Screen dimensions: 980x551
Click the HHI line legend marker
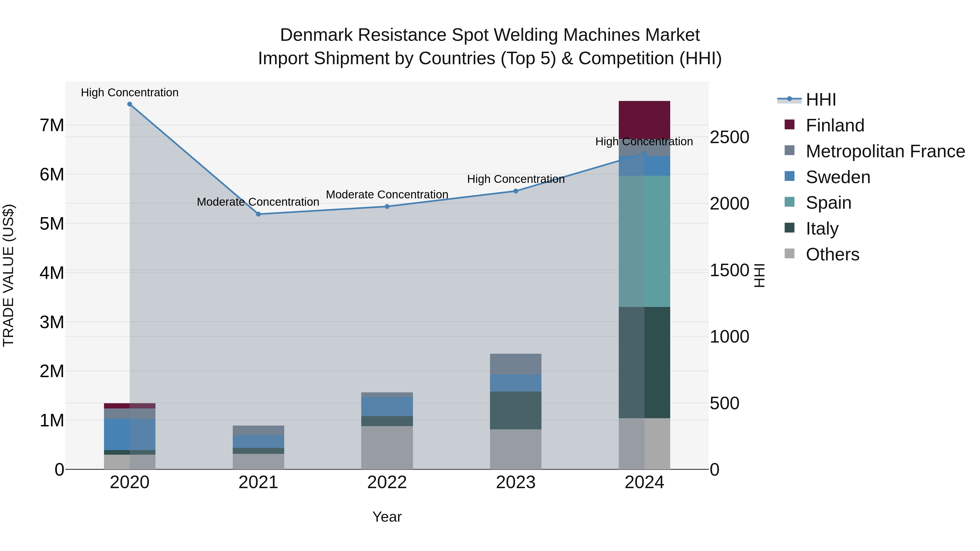tap(789, 99)
